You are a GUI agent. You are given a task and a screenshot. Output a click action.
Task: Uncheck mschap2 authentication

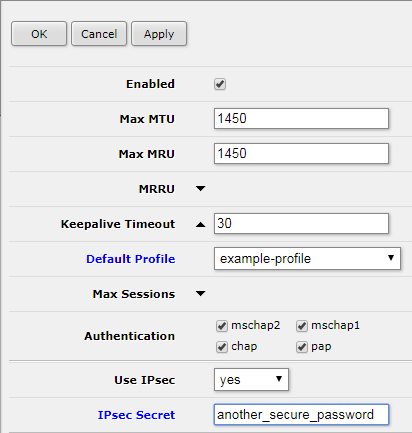pyautogui.click(x=222, y=326)
